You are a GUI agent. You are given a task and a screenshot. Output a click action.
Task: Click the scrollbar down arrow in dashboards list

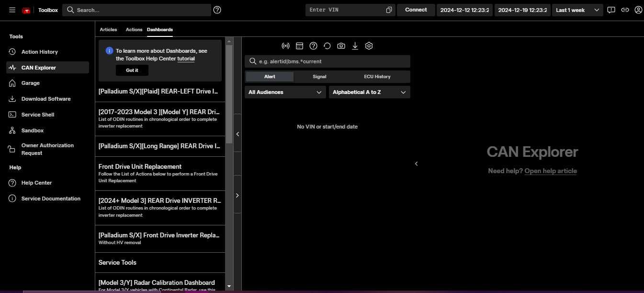pyautogui.click(x=229, y=286)
